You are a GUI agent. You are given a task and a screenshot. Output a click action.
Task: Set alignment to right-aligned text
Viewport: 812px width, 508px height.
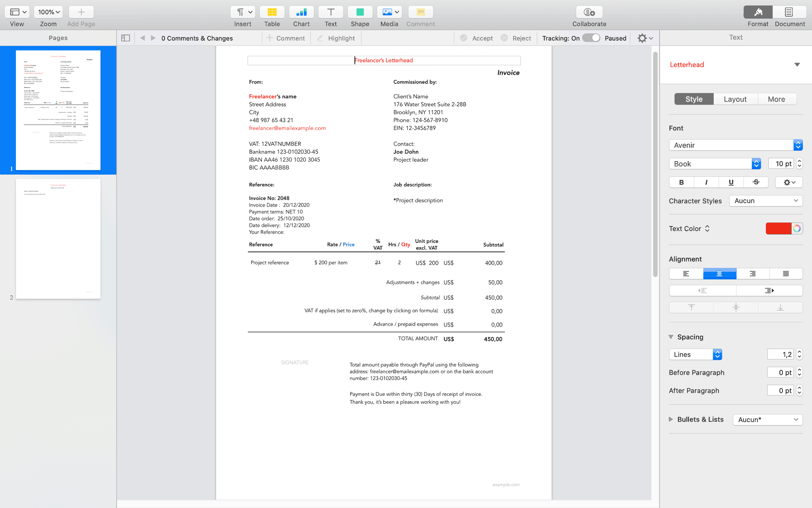click(752, 274)
